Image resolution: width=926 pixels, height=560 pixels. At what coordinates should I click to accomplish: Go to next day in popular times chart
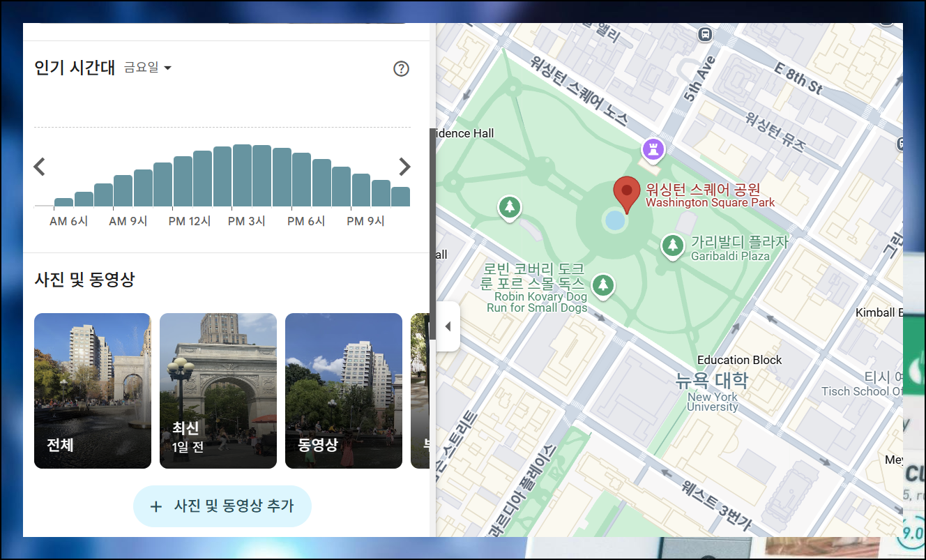point(404,167)
